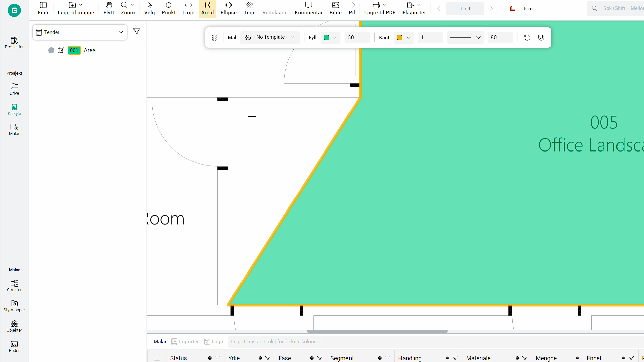644x362 pixels.
Task: Sort the Mengde column
Action: 577,358
